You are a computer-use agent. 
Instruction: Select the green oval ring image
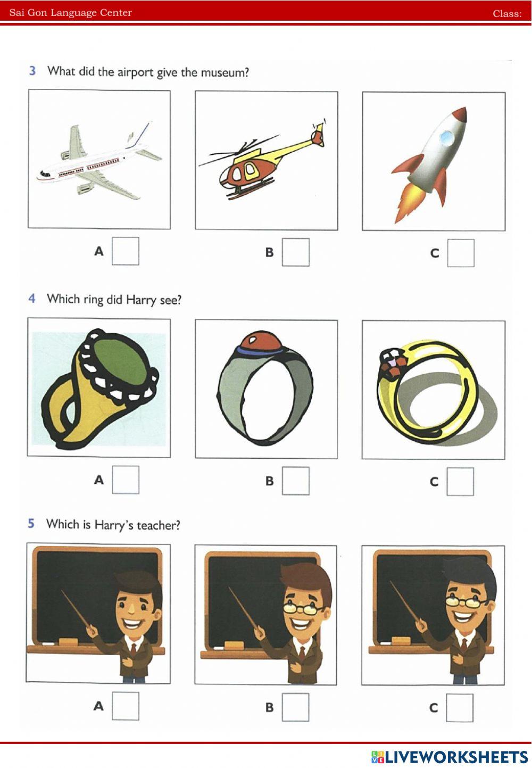(x=99, y=387)
